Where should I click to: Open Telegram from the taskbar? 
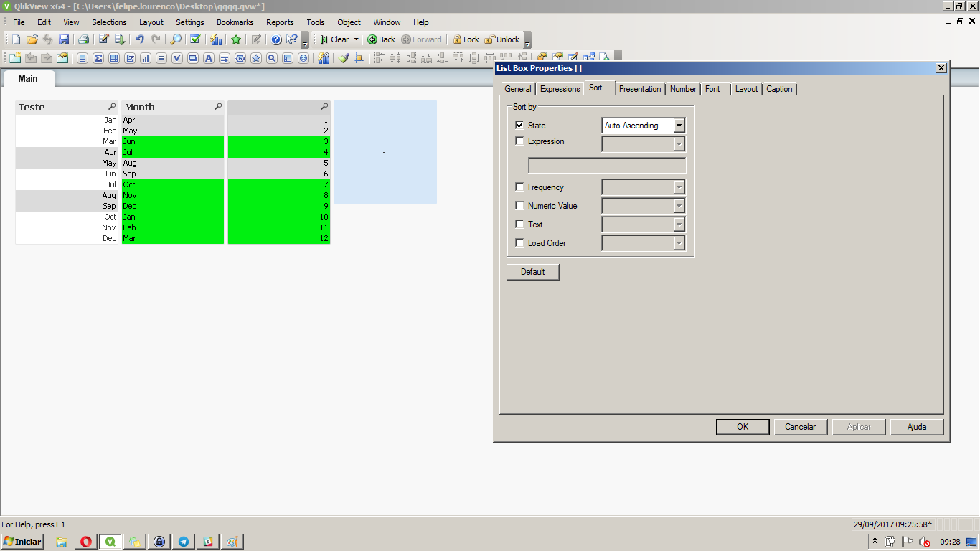coord(184,542)
